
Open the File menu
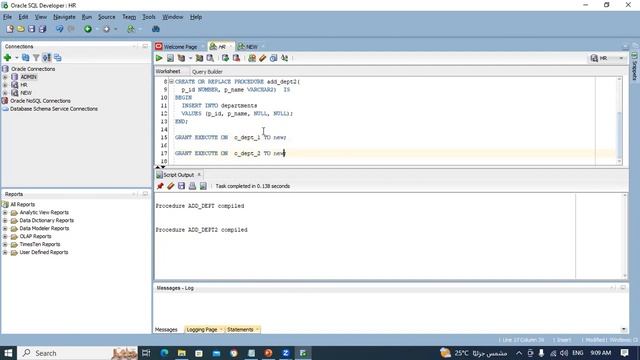coord(7,17)
